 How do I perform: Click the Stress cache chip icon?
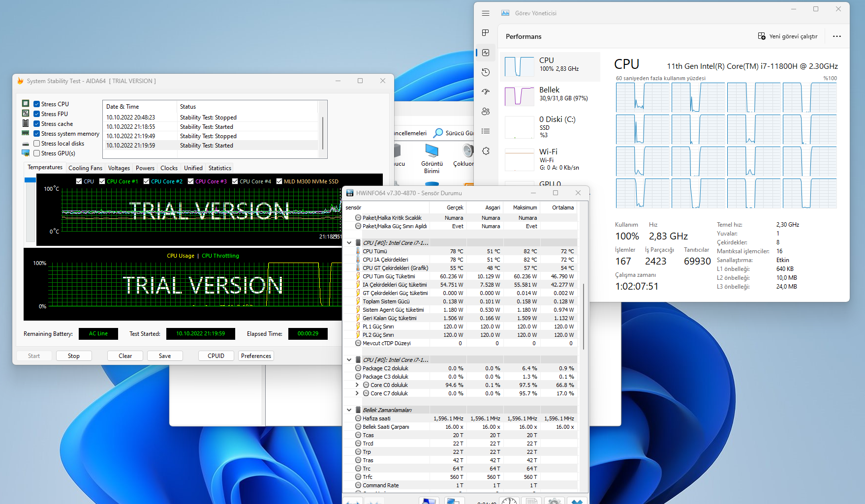click(x=26, y=123)
